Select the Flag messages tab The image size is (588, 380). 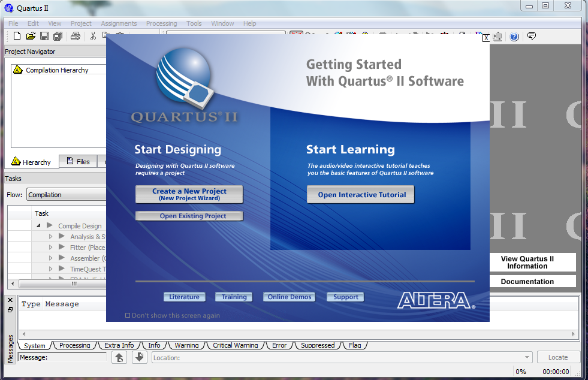point(355,345)
